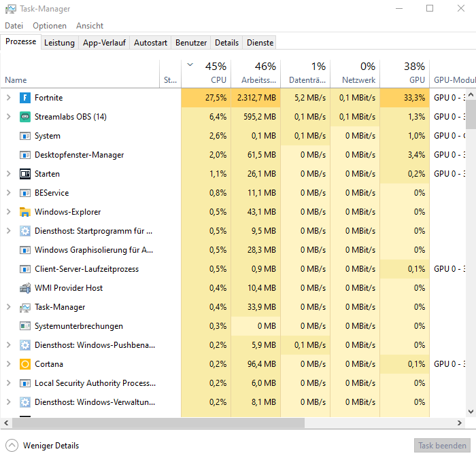Switch to the Leistung tab

click(x=59, y=43)
